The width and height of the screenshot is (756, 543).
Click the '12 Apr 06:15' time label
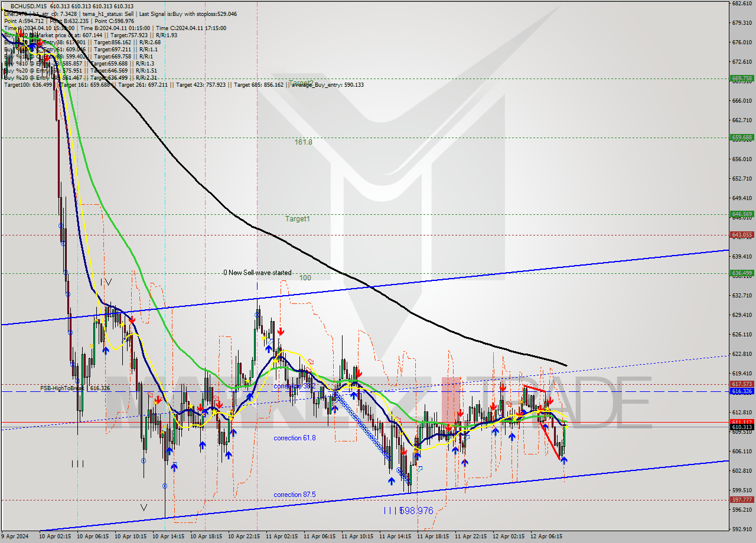[546, 537]
